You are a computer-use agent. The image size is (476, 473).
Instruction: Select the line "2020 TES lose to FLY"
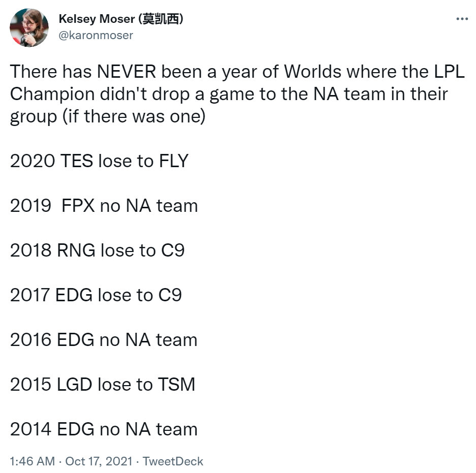tap(99, 161)
